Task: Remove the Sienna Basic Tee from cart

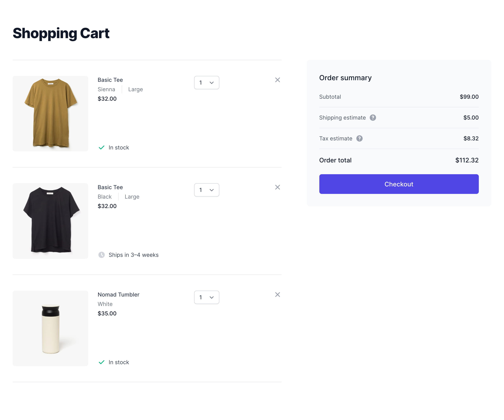Action: pyautogui.click(x=277, y=80)
